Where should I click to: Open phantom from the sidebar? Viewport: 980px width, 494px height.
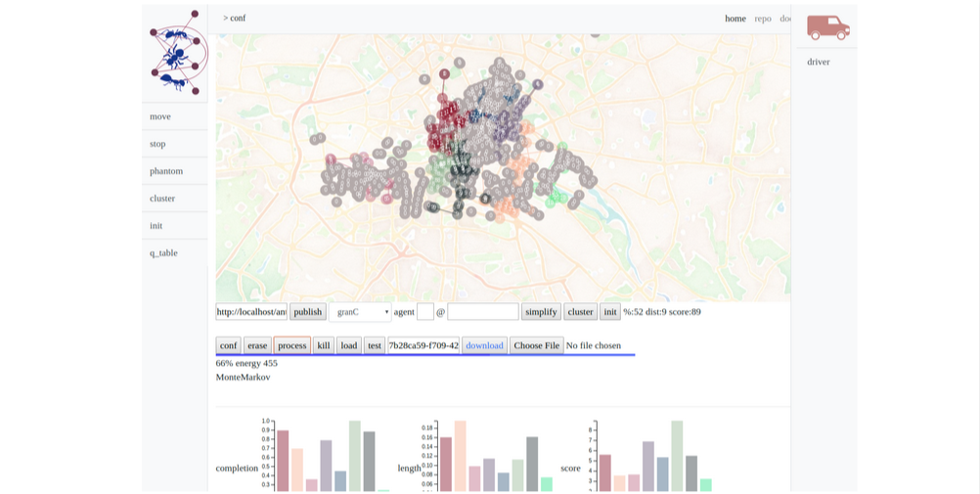166,171
